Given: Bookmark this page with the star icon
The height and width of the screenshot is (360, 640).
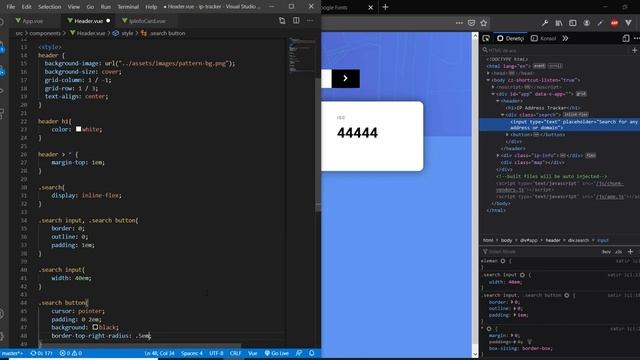Looking at the screenshot, I should 484,23.
